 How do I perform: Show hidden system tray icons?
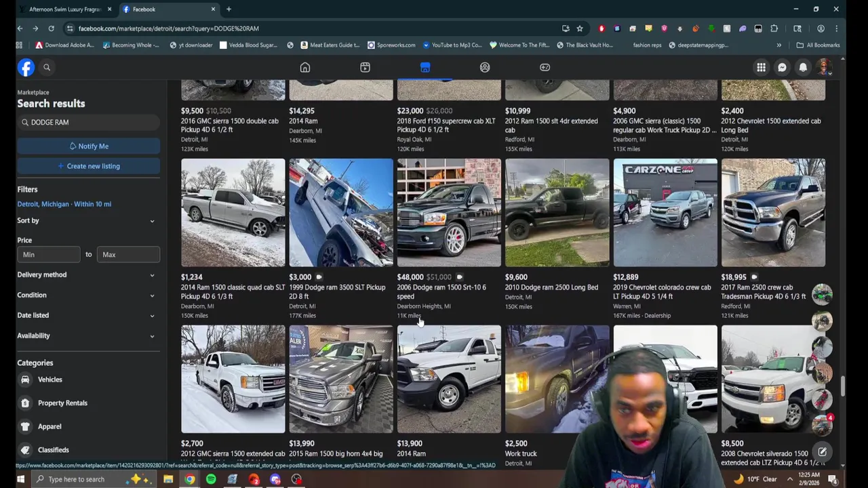click(789, 479)
